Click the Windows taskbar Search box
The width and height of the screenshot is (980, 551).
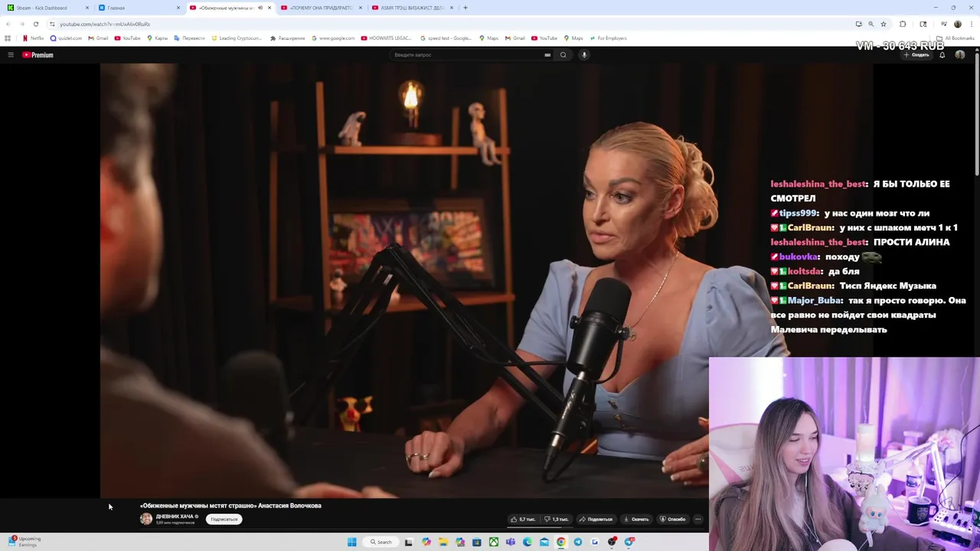381,542
